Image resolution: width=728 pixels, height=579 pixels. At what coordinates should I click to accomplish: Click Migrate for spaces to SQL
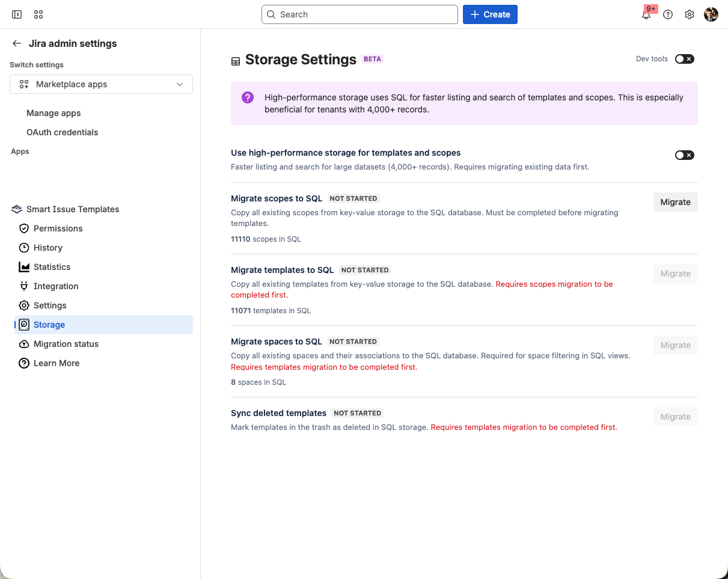675,345
